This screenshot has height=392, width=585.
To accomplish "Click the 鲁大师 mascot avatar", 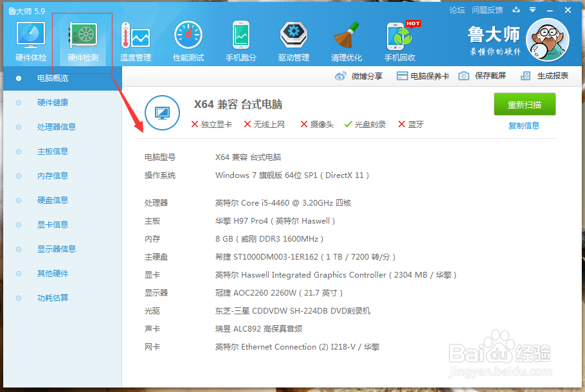I will (x=547, y=40).
